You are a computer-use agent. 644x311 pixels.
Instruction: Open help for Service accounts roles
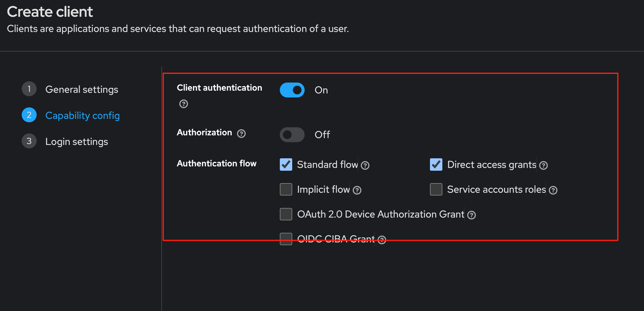[x=553, y=190]
